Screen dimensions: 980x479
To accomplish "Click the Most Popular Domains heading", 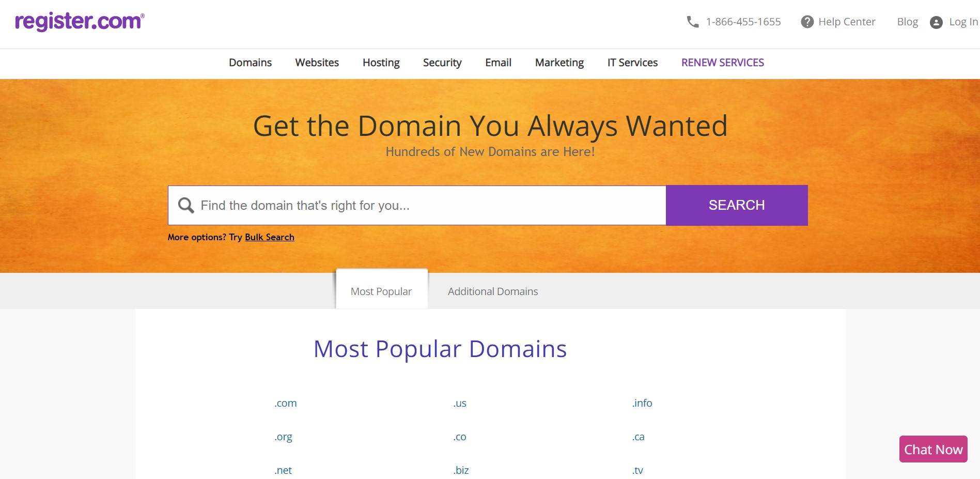I will (440, 349).
